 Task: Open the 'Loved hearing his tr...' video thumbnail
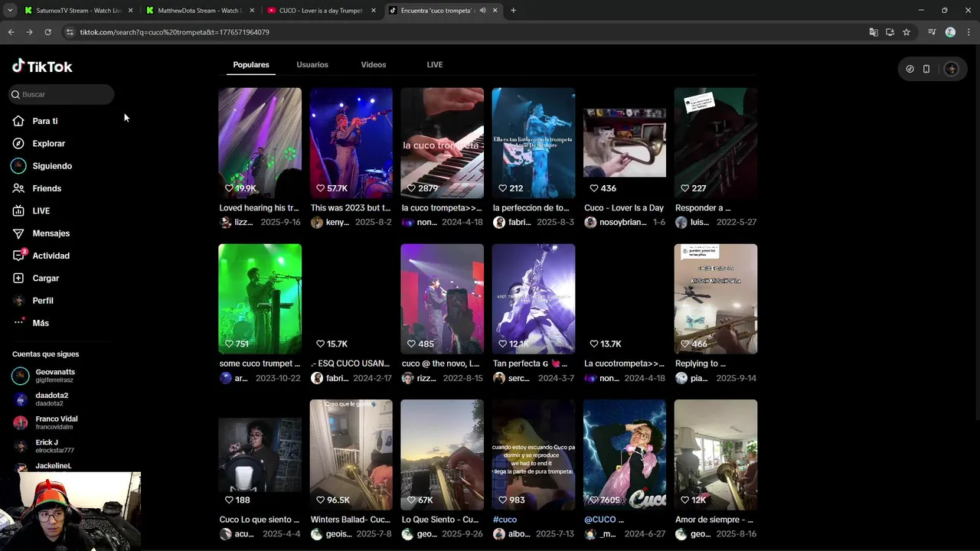pyautogui.click(x=260, y=143)
